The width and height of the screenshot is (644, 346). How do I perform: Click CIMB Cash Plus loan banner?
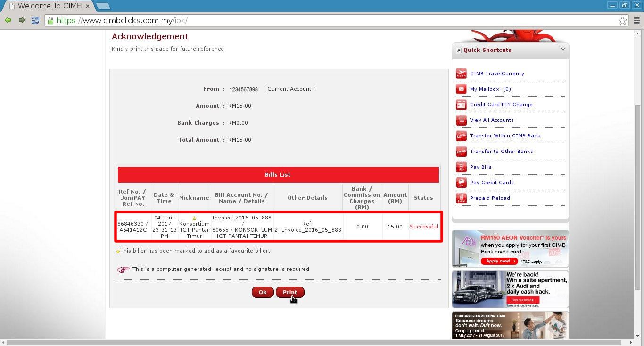pos(510,325)
